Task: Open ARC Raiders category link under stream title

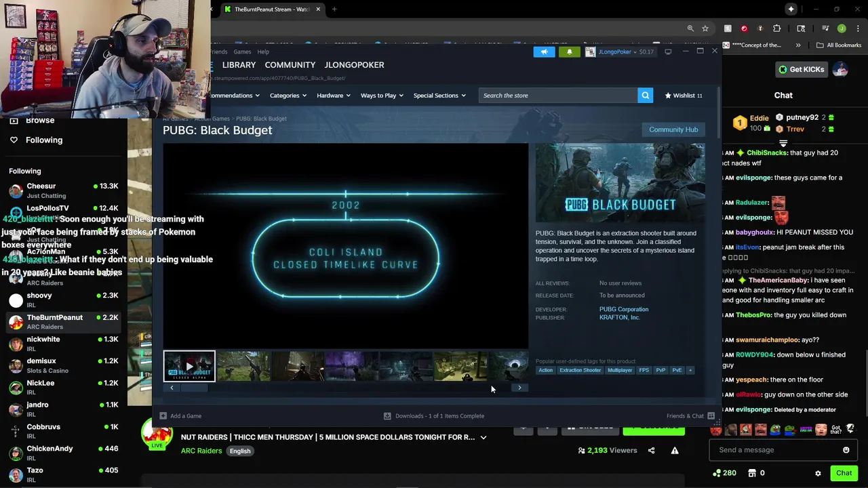Action: click(201, 451)
